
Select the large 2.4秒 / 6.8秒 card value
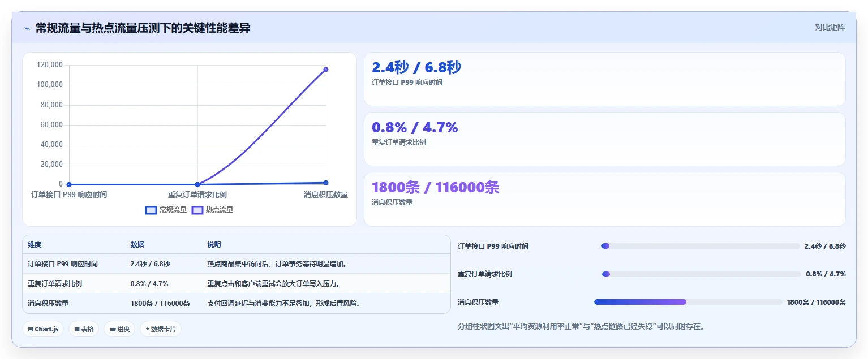point(416,68)
